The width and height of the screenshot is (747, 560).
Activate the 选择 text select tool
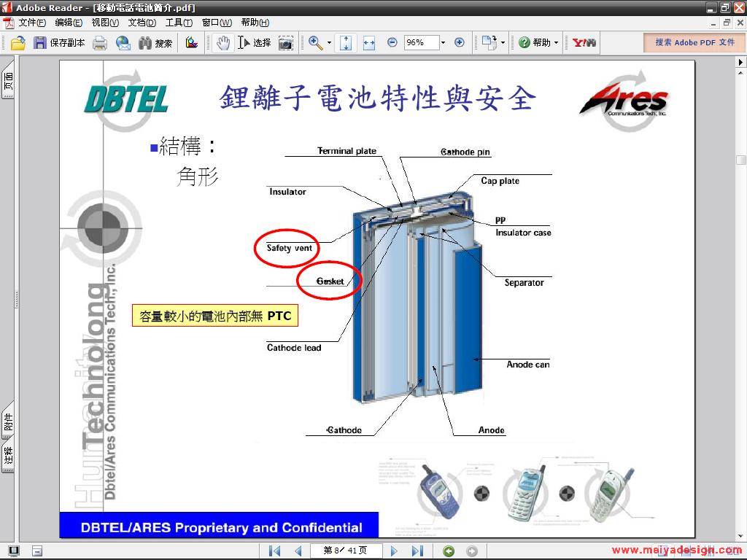click(x=255, y=43)
